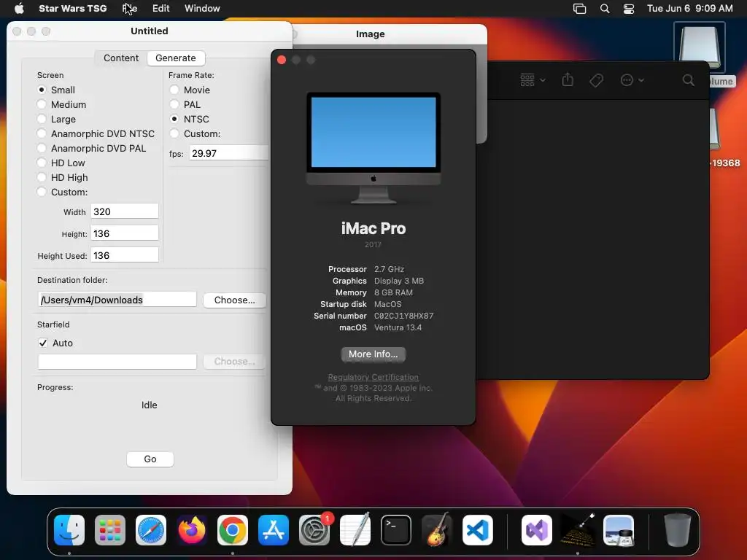Open Spotlight search in menu bar
Screen dimensions: 747x560
coord(605,8)
